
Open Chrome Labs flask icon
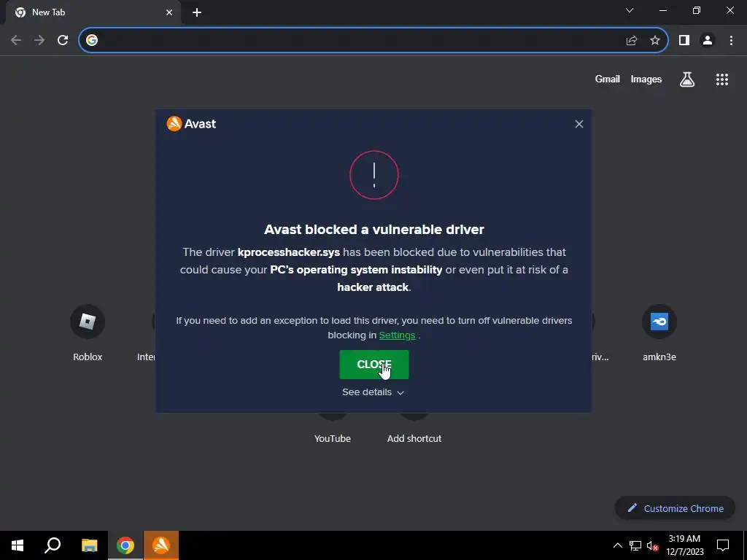tap(687, 79)
